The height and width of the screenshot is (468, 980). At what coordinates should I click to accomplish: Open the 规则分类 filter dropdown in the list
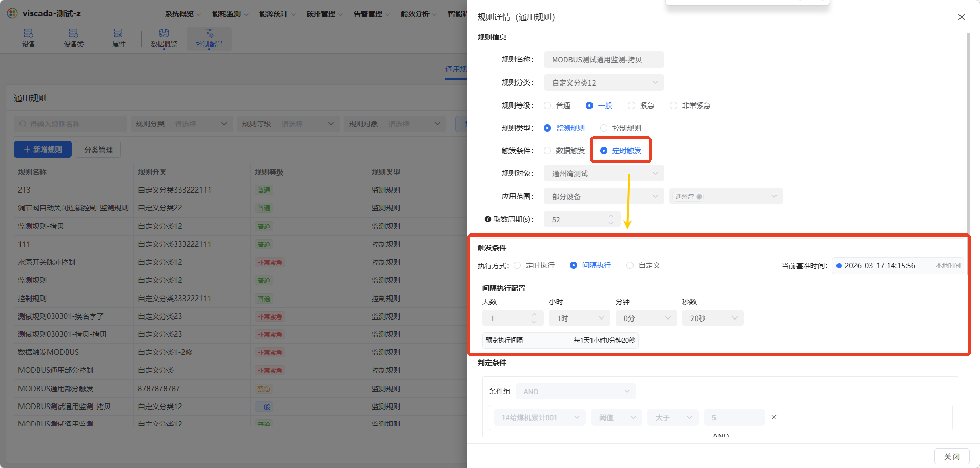tap(181, 124)
